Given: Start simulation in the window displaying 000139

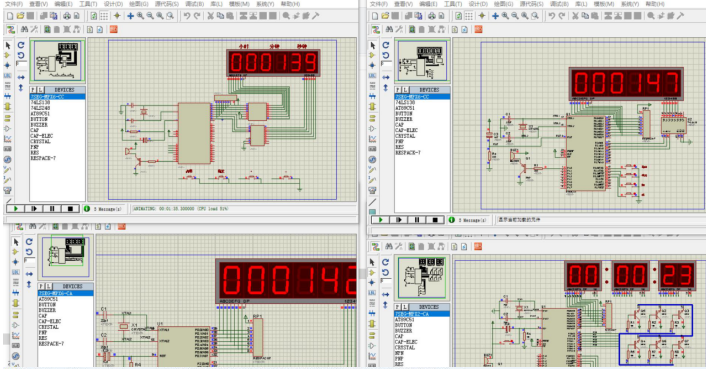Looking at the screenshot, I should click(x=15, y=209).
